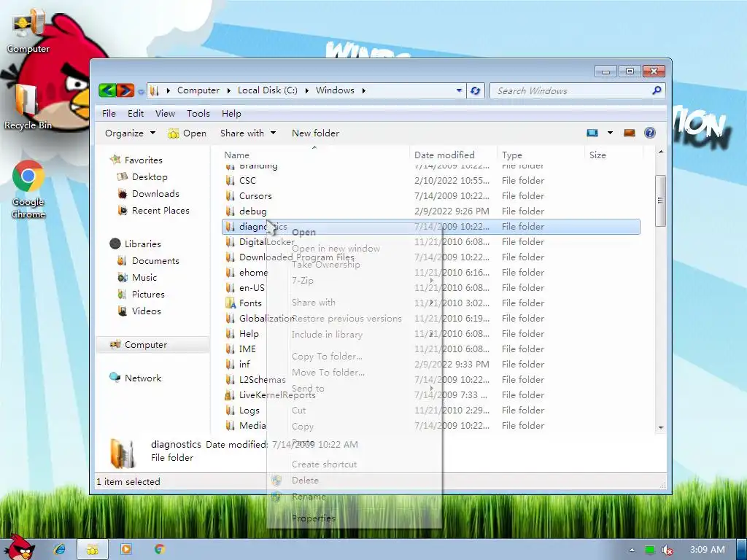747x560 pixels.
Task: Click the Angry Bird Start button
Action: coord(18,548)
